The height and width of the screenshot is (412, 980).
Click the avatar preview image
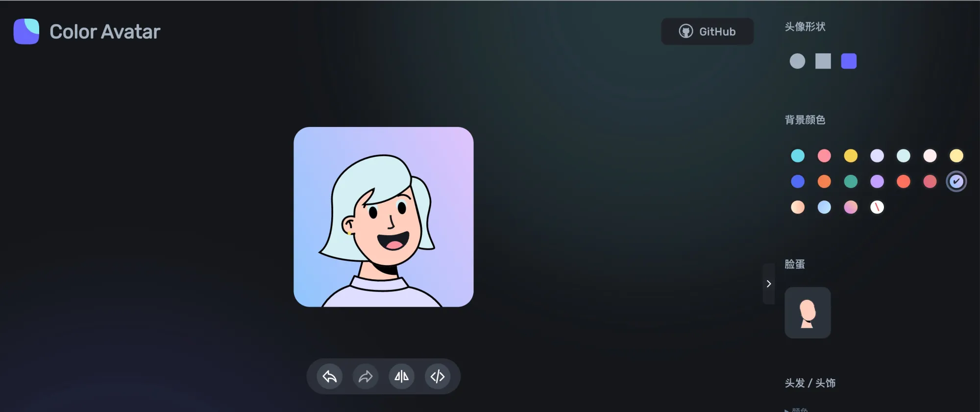[383, 217]
